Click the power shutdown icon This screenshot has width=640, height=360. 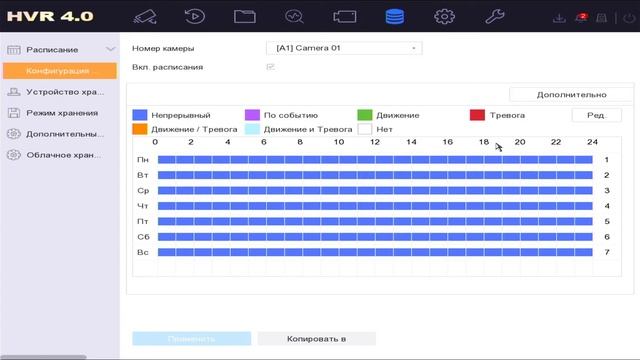point(630,18)
